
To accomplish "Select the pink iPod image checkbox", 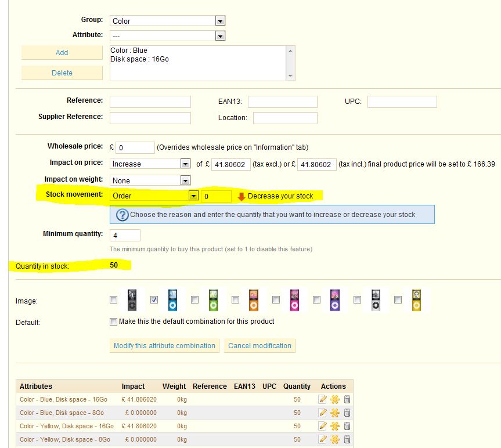I will 276,299.
